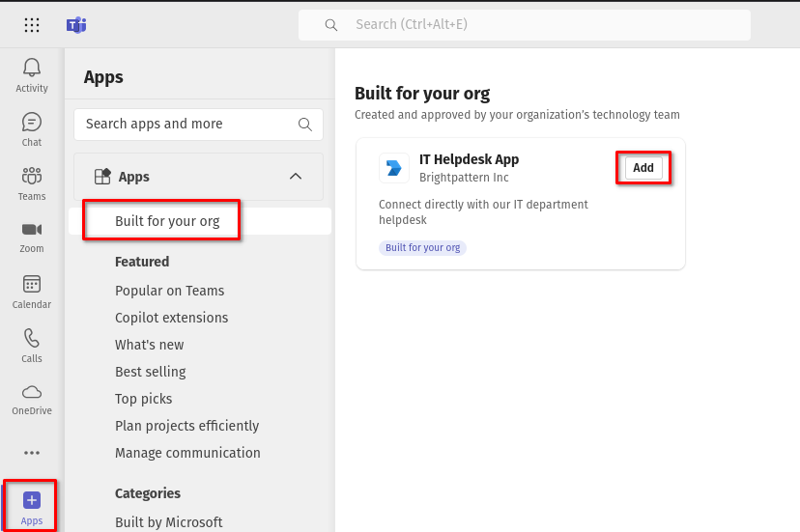Add the IT Helpdesk App
This screenshot has height=532, width=800.
click(643, 168)
